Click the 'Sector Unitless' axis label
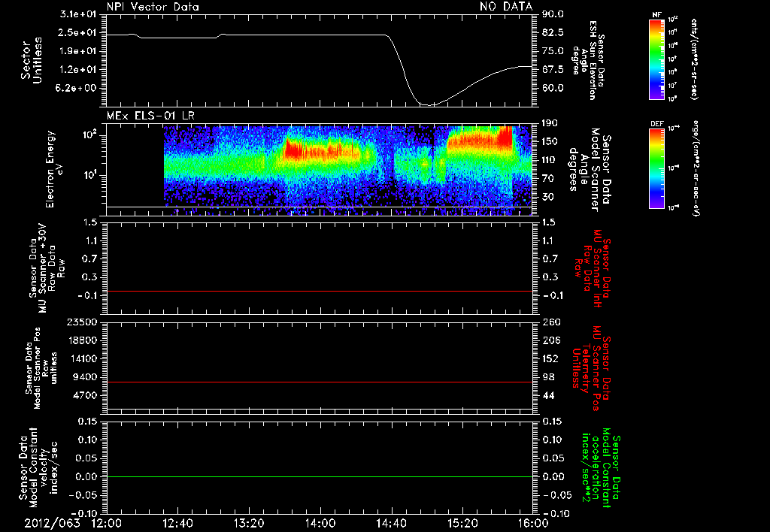This screenshot has height=532, width=770. click(32, 60)
